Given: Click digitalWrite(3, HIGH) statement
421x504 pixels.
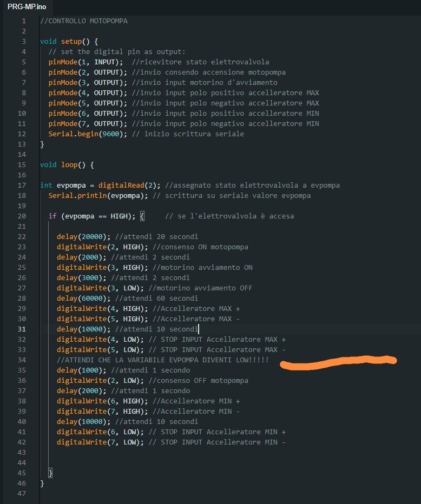Looking at the screenshot, I should tap(102, 268).
